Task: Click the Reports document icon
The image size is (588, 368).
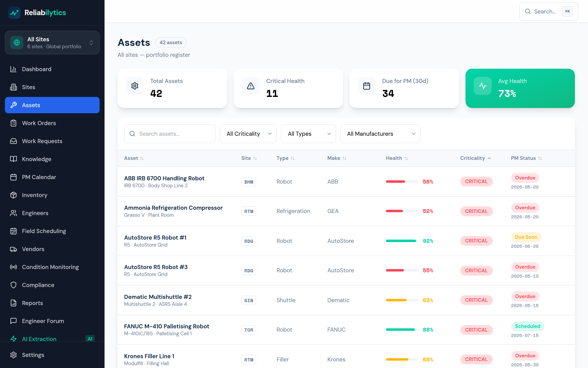Action: click(x=13, y=303)
